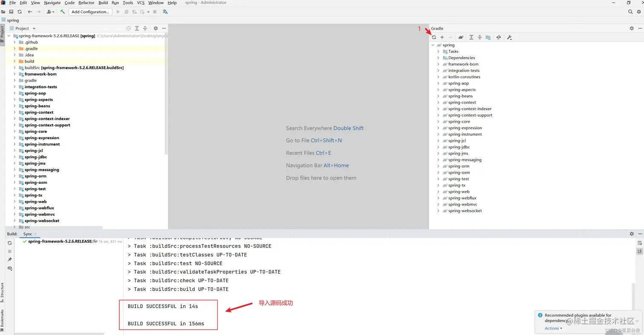Toggle scroll to end in build output
The image size is (644, 335).
pyautogui.click(x=639, y=252)
